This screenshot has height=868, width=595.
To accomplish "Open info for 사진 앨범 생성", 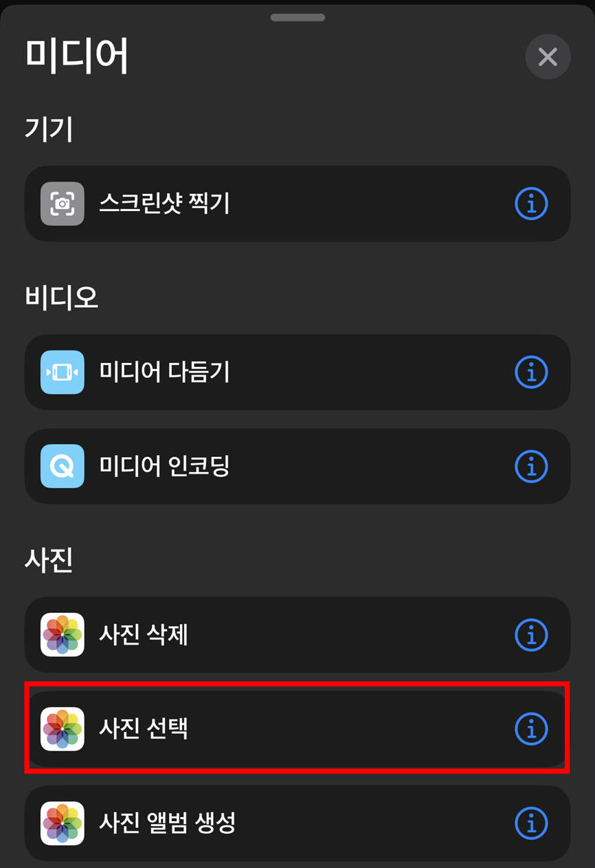I will [x=531, y=823].
